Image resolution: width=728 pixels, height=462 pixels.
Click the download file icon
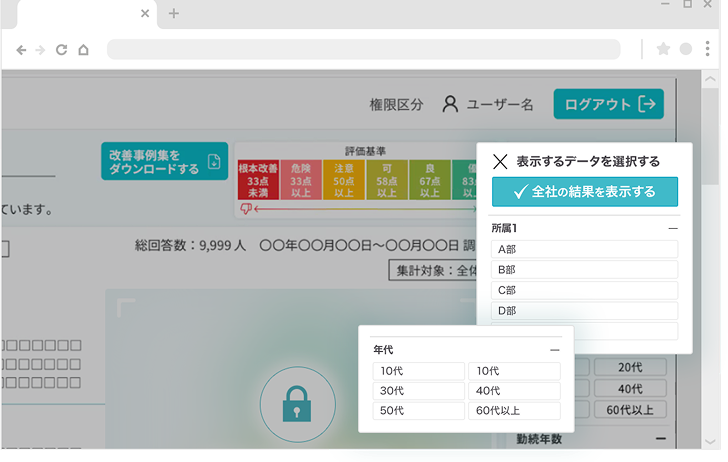pyautogui.click(x=214, y=162)
